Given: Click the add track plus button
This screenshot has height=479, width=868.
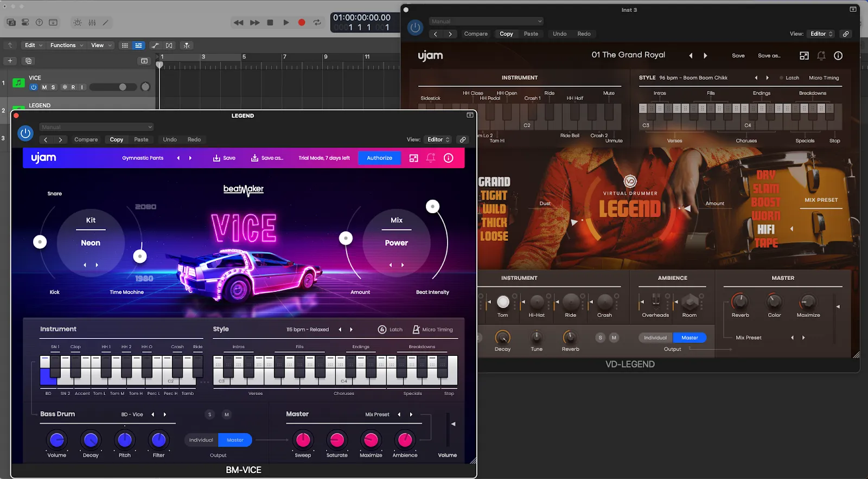Looking at the screenshot, I should coord(10,61).
